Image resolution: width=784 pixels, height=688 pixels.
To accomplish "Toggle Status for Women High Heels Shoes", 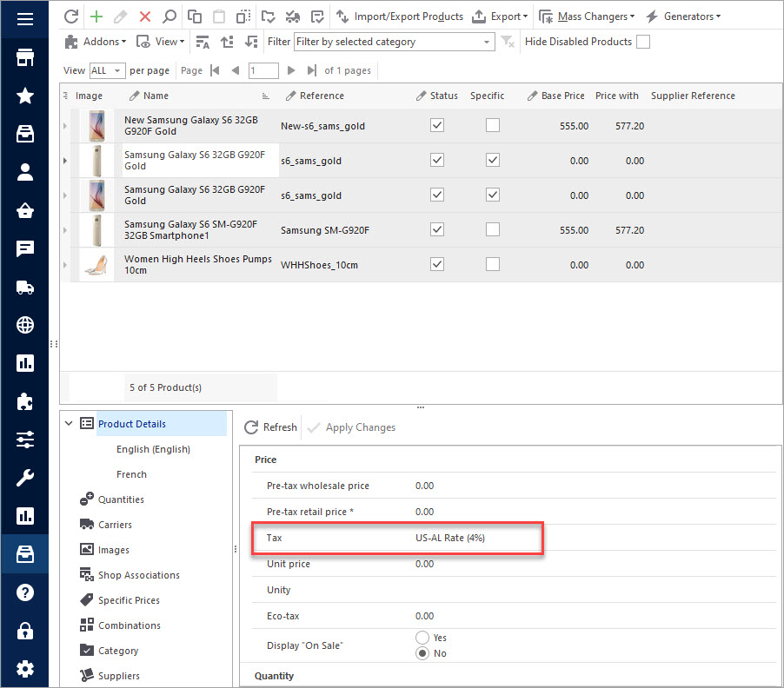I will point(437,264).
